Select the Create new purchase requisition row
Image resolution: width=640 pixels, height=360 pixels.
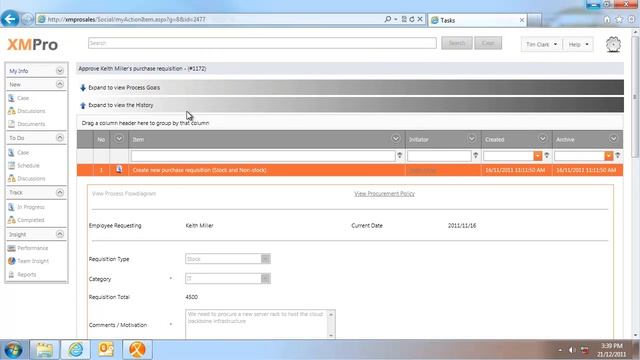(x=350, y=170)
